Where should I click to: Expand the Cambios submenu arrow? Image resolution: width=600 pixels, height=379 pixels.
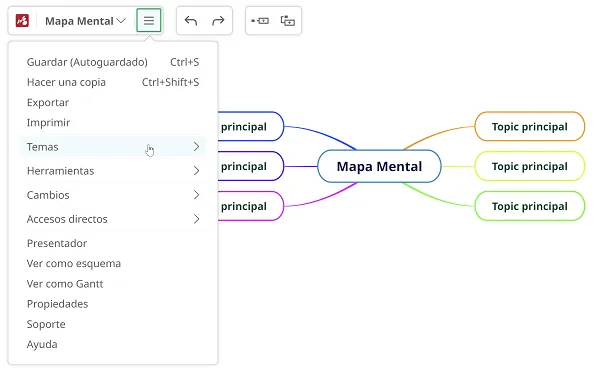click(x=196, y=195)
